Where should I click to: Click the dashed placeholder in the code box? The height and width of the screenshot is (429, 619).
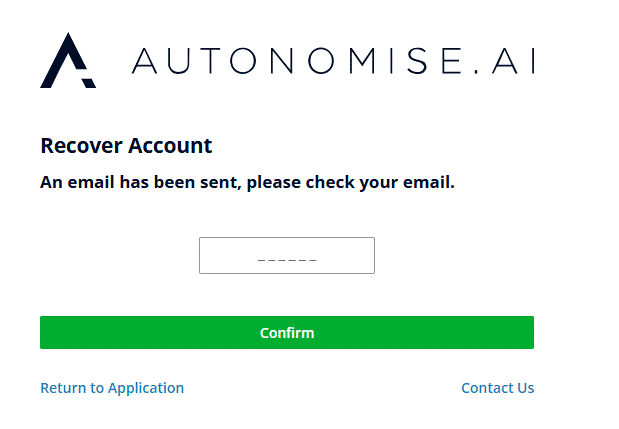[x=287, y=260]
